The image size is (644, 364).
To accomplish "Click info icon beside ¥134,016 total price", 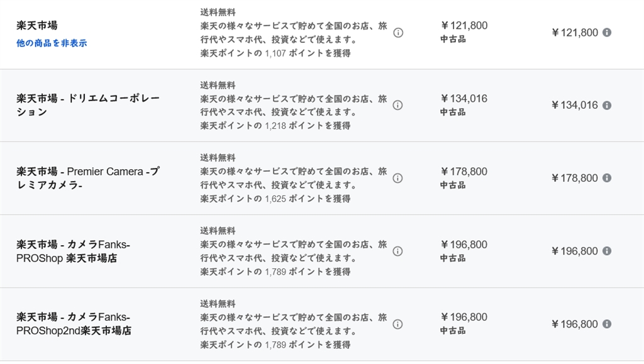I will point(607,106).
